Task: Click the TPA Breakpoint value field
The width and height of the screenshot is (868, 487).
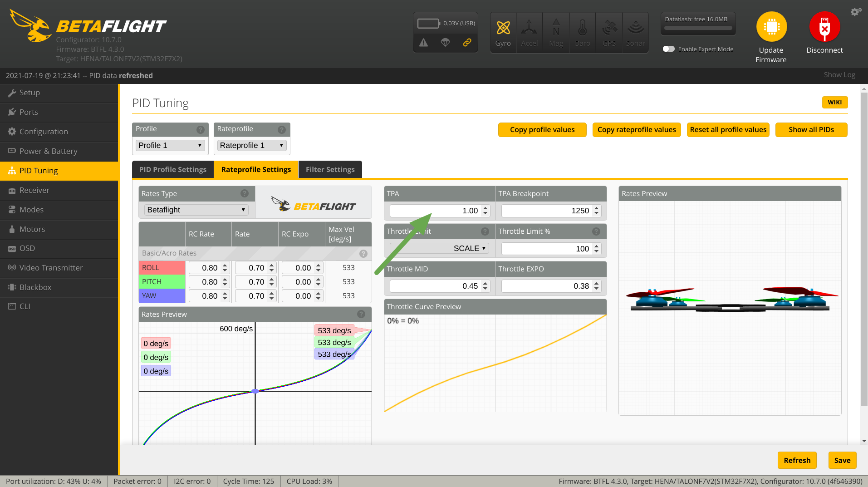Action: [x=546, y=211]
